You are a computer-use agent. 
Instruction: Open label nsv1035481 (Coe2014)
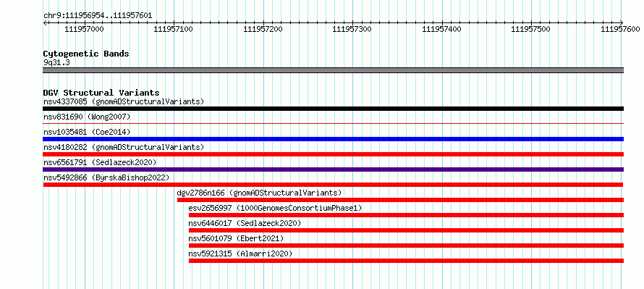(87, 132)
